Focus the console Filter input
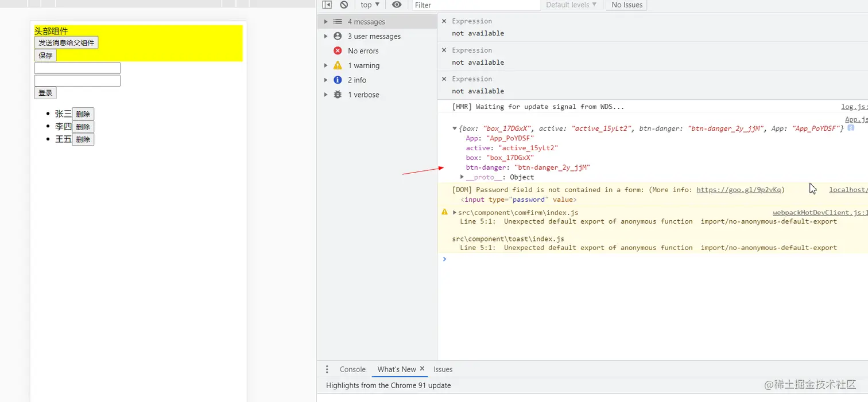This screenshot has width=868, height=402. [476, 5]
